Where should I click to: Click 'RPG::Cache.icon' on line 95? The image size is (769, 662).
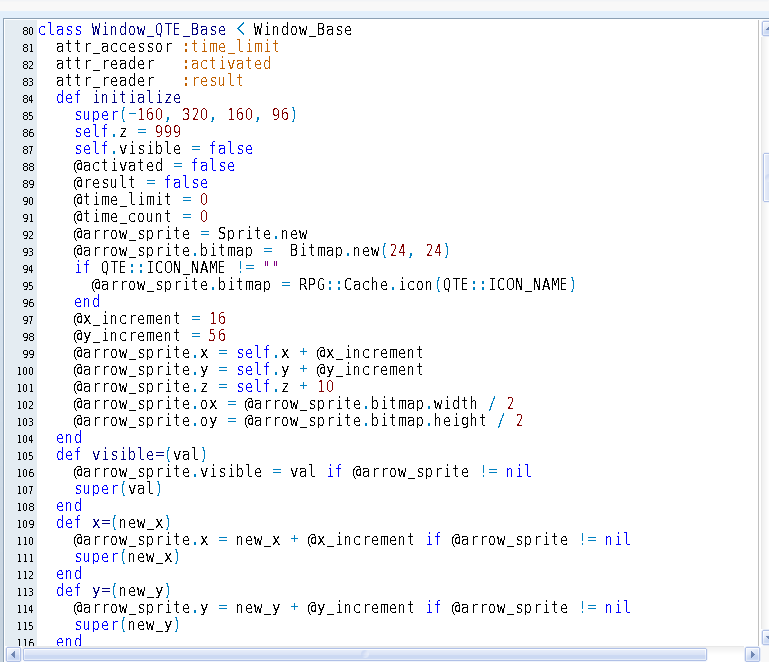(365, 284)
